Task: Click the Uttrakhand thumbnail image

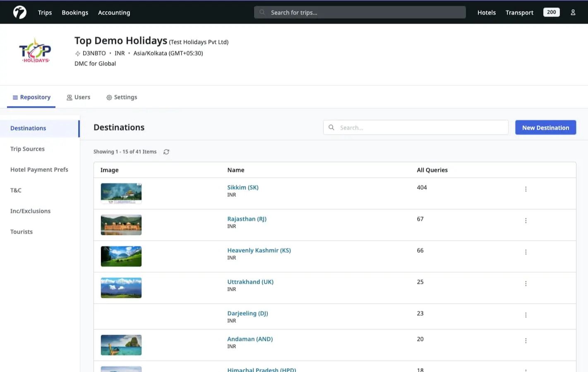Action: tap(121, 288)
